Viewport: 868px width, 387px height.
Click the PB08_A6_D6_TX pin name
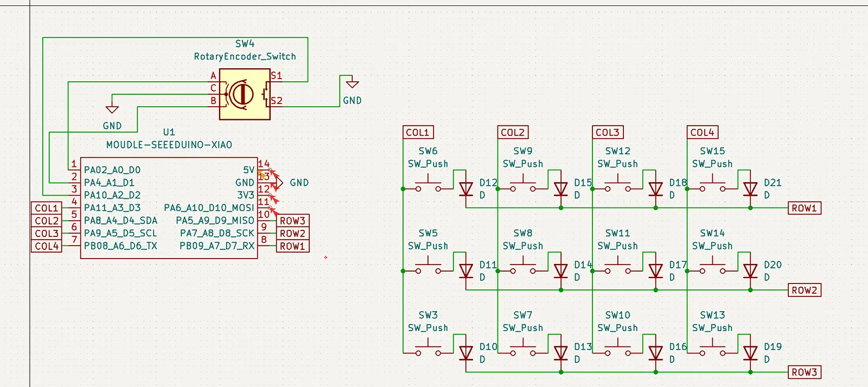[120, 246]
